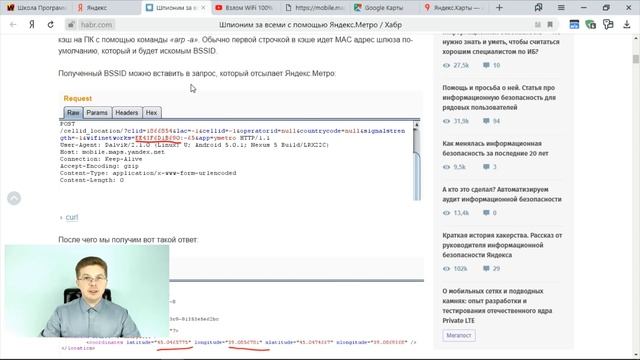Click the page title in the address bar
Screen dimensions: 640x360
(310, 25)
